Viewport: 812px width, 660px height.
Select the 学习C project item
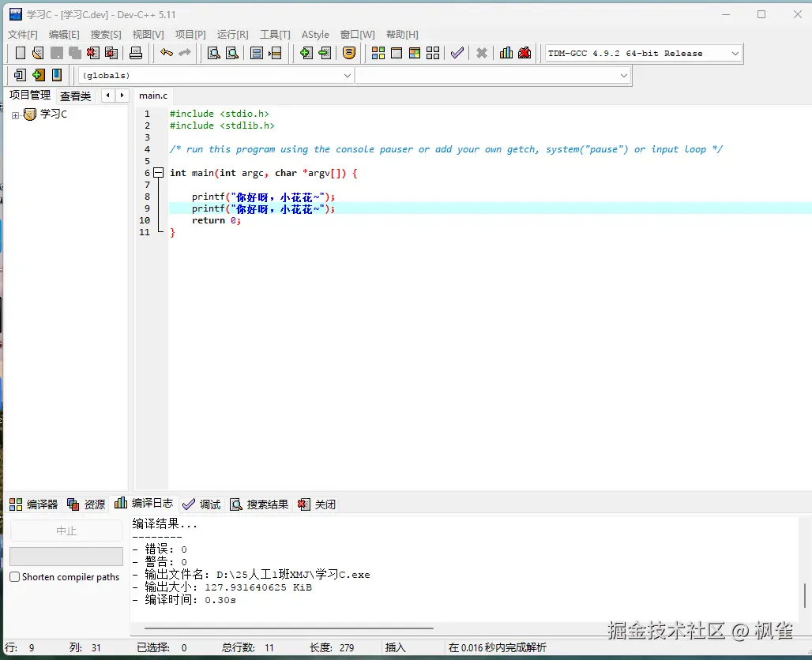54,114
